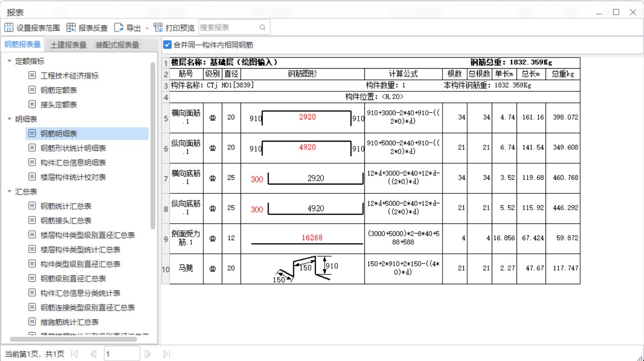
Task: Click formula (3000+5000)*2-8*40+588+588
Action: (x=403, y=238)
